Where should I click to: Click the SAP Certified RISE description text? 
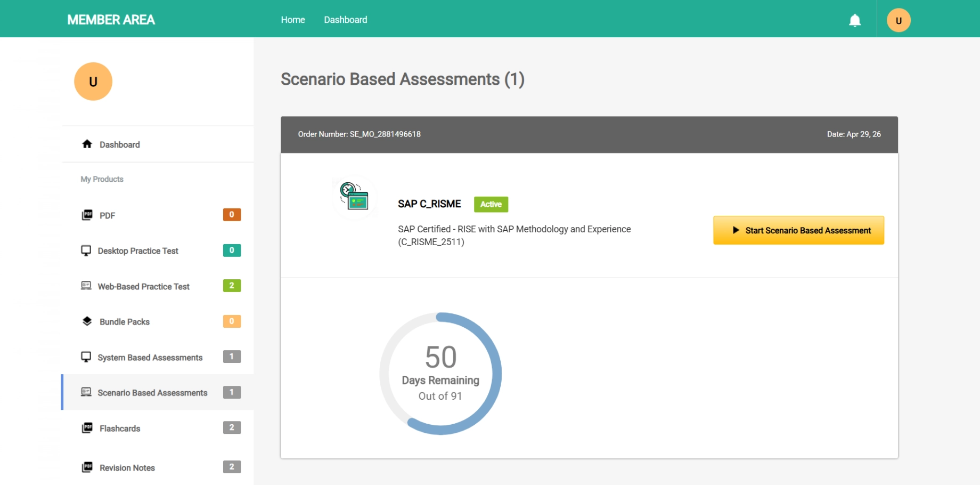pos(514,235)
